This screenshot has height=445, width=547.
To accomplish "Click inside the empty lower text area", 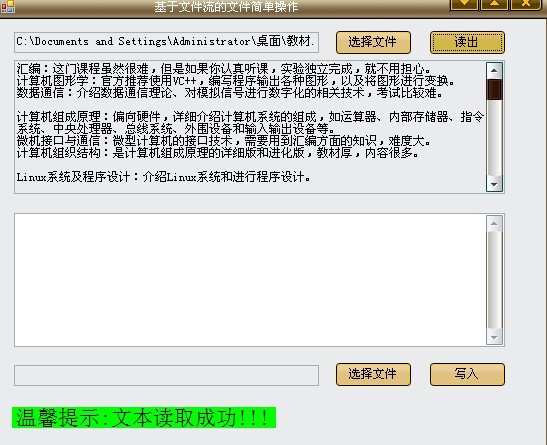I will [250, 280].
